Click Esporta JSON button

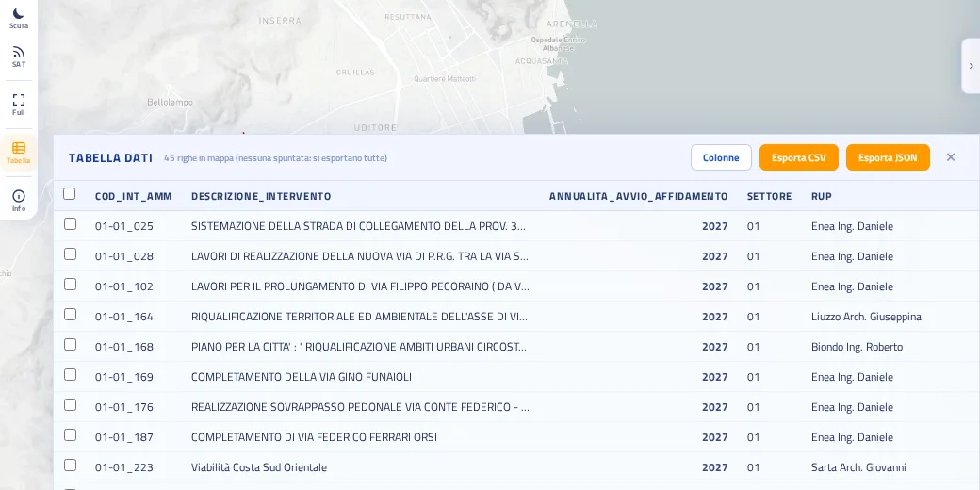point(888,157)
